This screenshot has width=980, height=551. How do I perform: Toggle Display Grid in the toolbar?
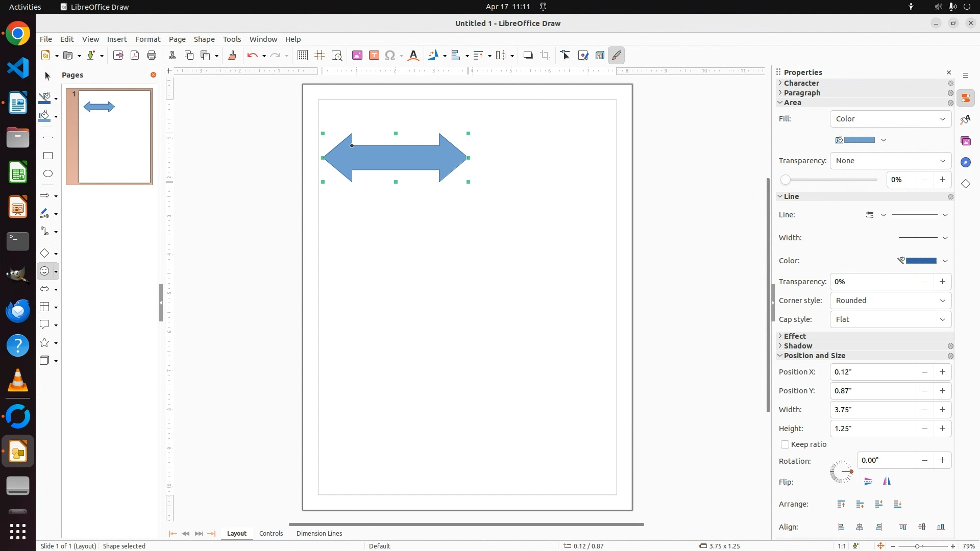point(303,56)
